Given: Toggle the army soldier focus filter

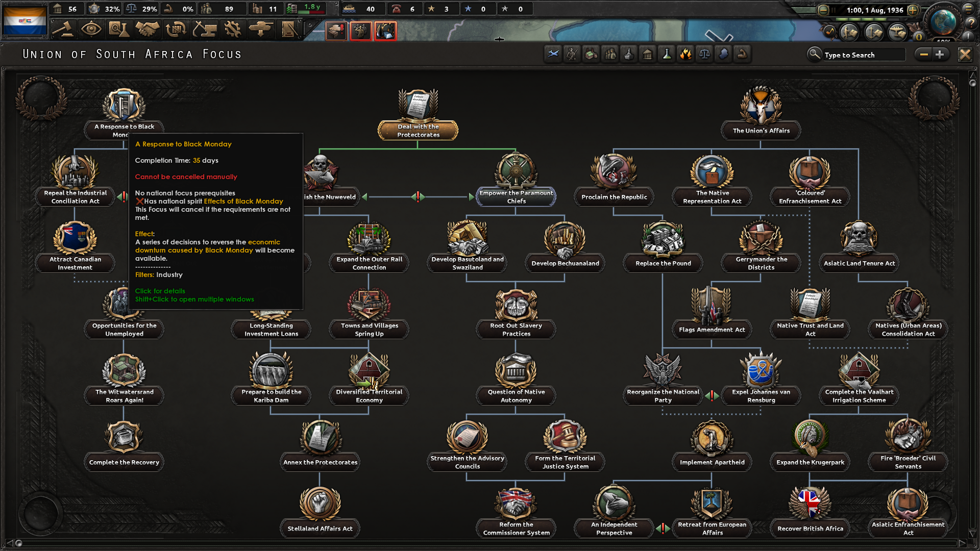Looking at the screenshot, I should pyautogui.click(x=572, y=54).
